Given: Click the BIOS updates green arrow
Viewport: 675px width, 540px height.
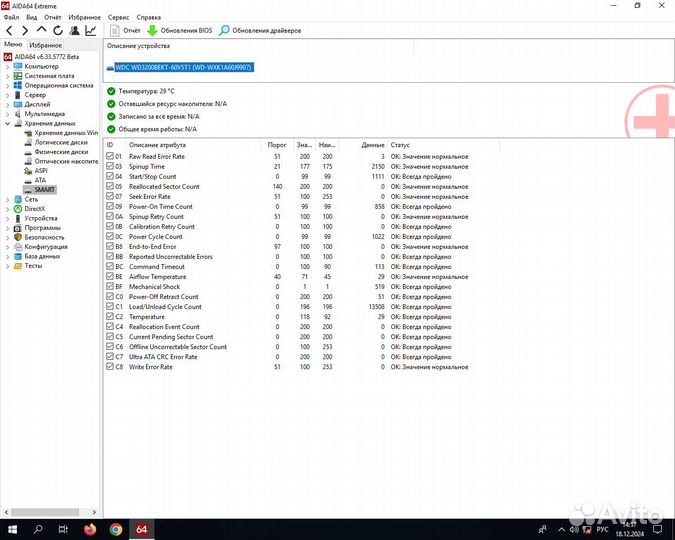Looking at the screenshot, I should 153,31.
